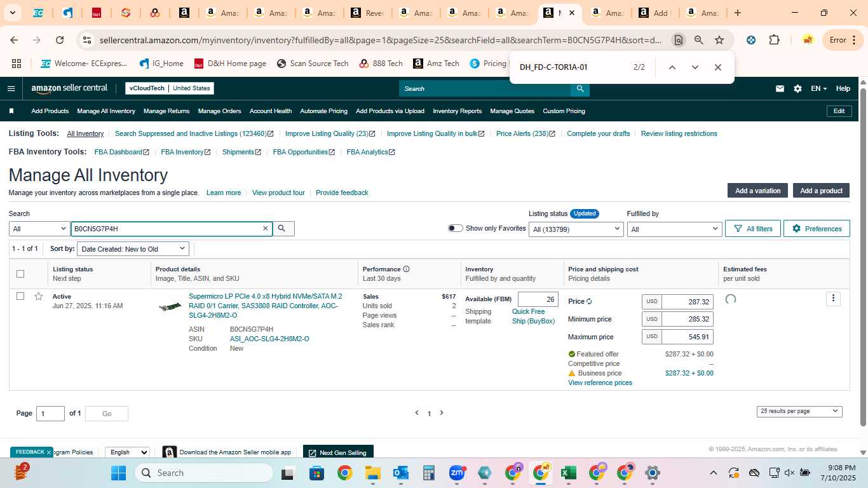Viewport: 868px width, 488px height.
Task: Reload the browser page
Action: click(60, 40)
